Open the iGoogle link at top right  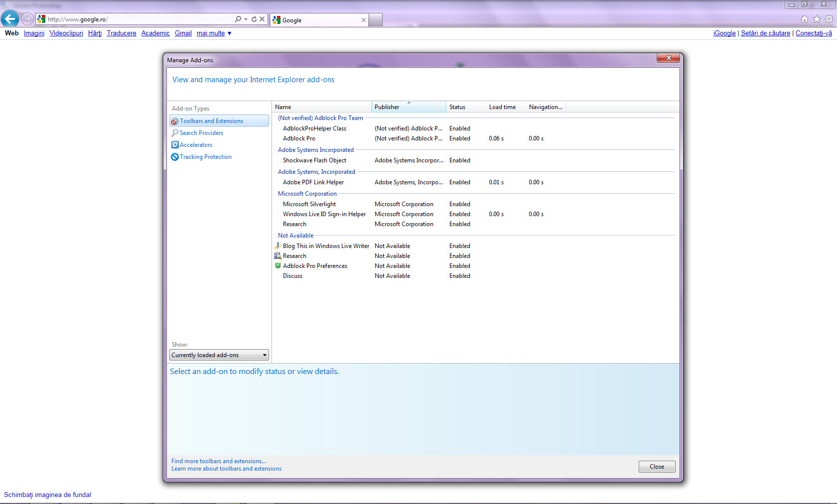(724, 33)
